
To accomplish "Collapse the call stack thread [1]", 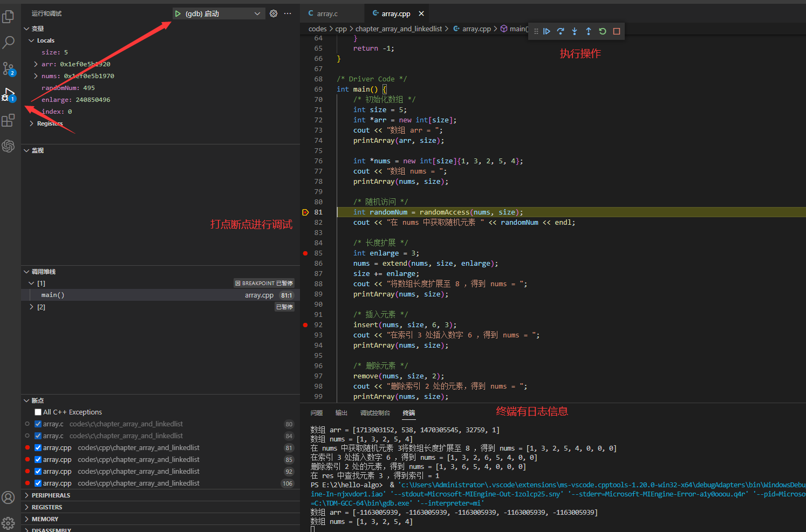I will click(x=31, y=284).
